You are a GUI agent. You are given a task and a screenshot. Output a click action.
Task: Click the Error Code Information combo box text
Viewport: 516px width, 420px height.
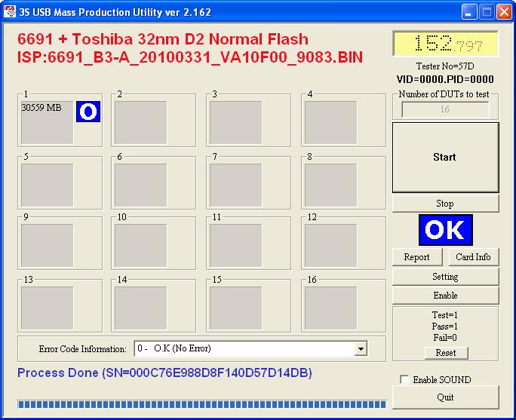(243, 349)
